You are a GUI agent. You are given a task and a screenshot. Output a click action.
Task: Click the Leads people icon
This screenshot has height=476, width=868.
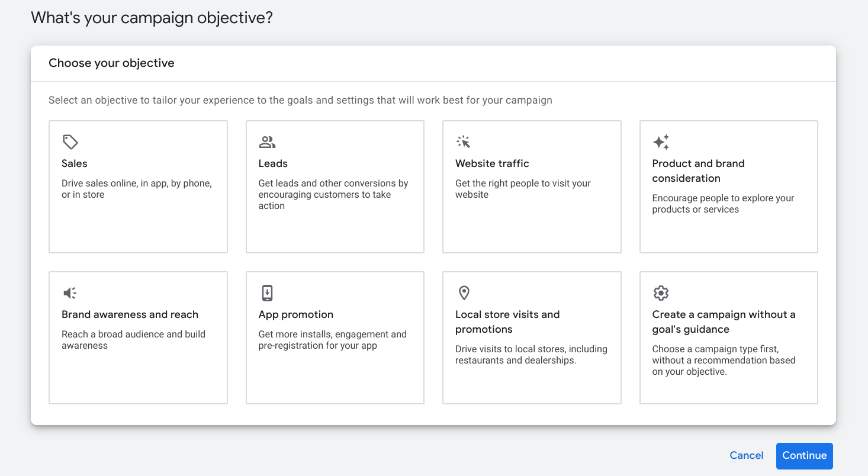coord(267,142)
